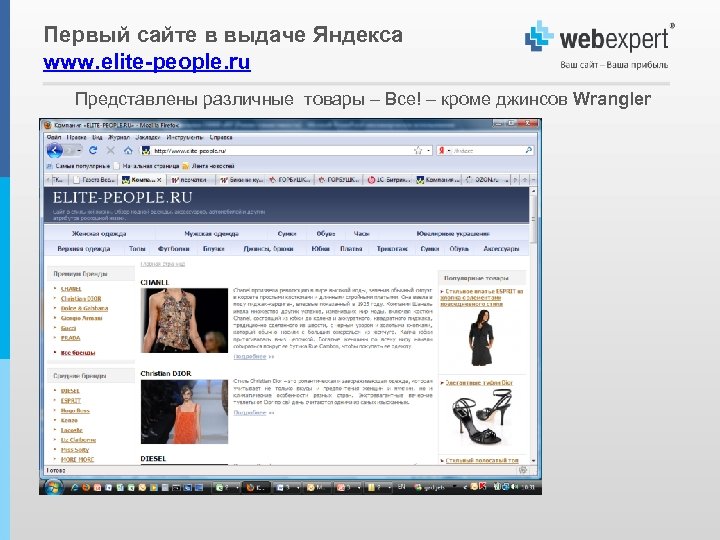Go to the home page via house icon
The width and height of the screenshot is (720, 540).
click(x=128, y=150)
